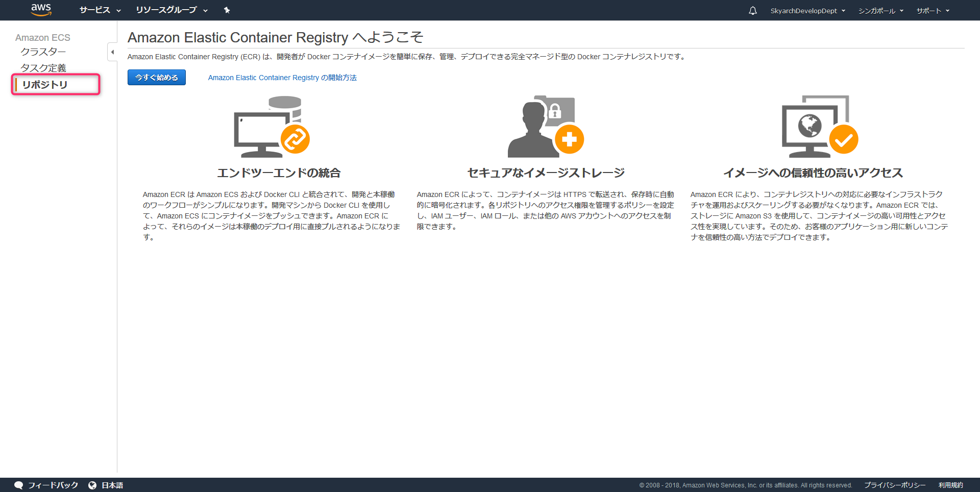Viewport: 980px width, 492px height.
Task: Click the イメージへの信頼性の高いアクセス heading
Action: 813,173
